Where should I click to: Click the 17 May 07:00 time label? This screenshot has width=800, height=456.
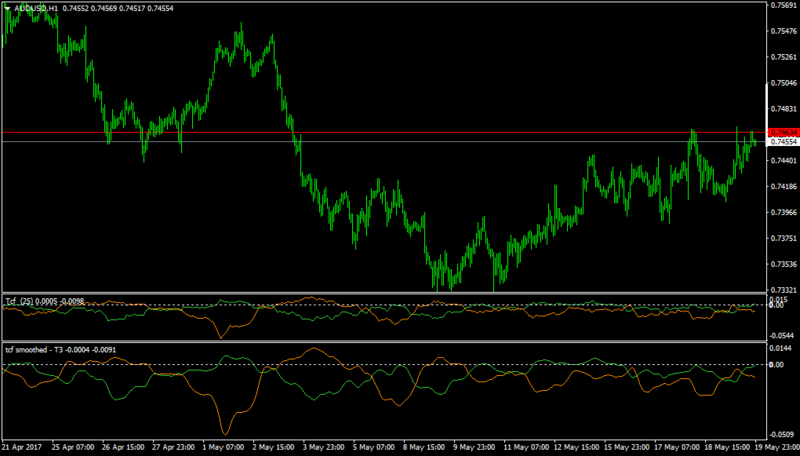(677, 447)
